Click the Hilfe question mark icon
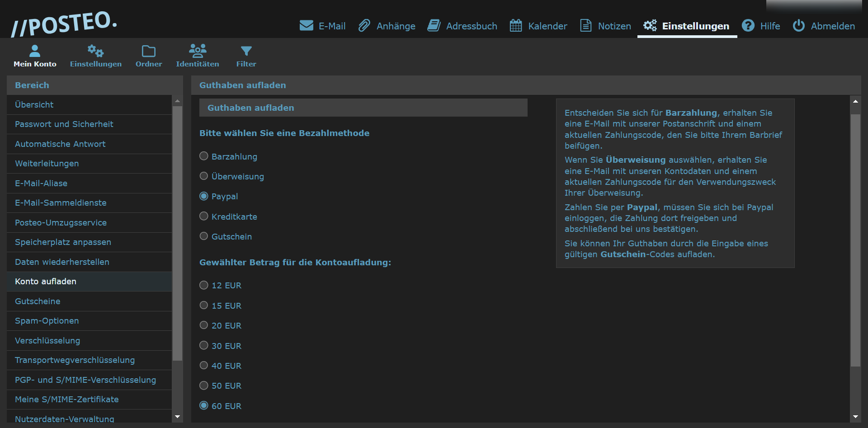868x428 pixels. (748, 26)
